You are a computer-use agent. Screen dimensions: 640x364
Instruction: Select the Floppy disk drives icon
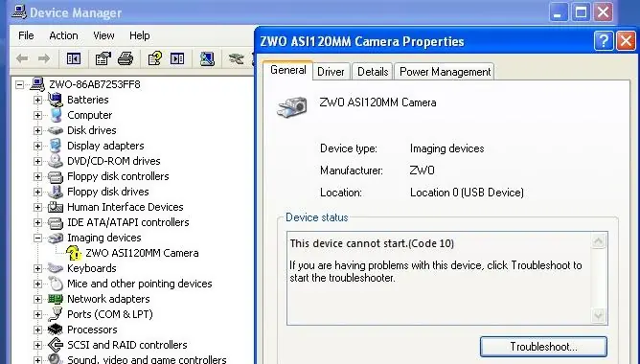point(56,192)
